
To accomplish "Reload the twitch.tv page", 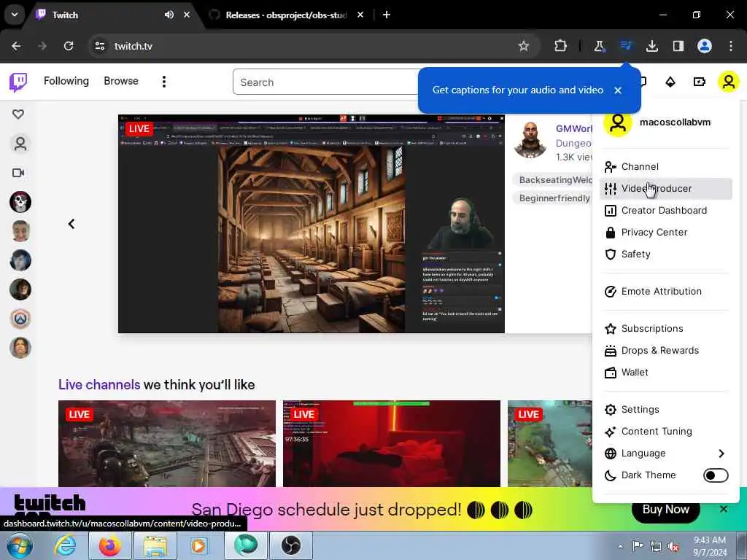I will (69, 46).
